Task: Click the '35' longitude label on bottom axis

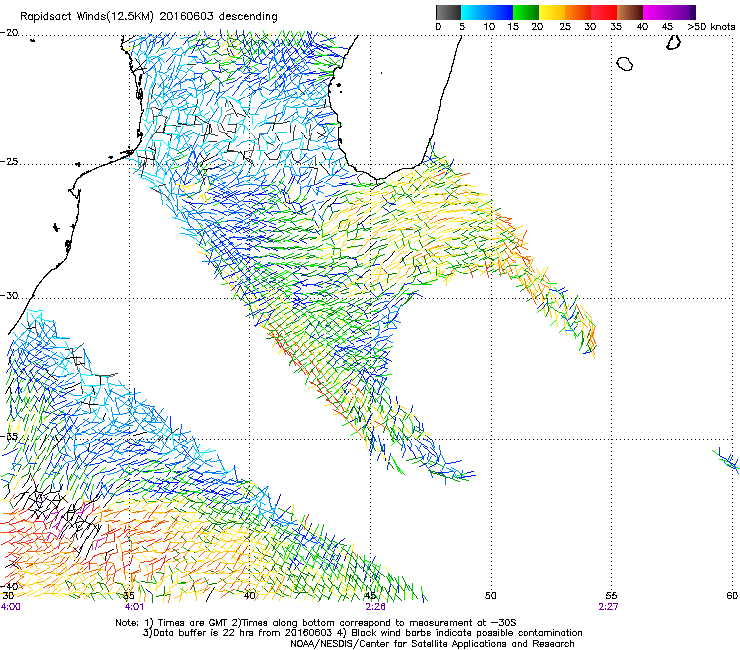Action: [129, 596]
